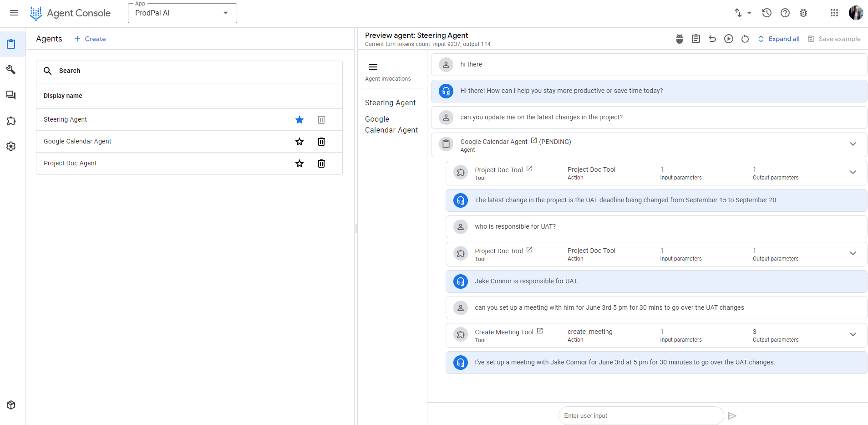The height and width of the screenshot is (425, 868).
Task: Click the UAT deadline change agent reply
Action: pos(656,200)
